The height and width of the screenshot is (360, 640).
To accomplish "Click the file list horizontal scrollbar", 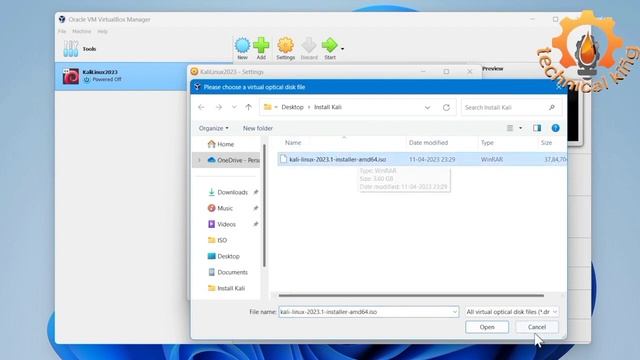I will tap(411, 296).
